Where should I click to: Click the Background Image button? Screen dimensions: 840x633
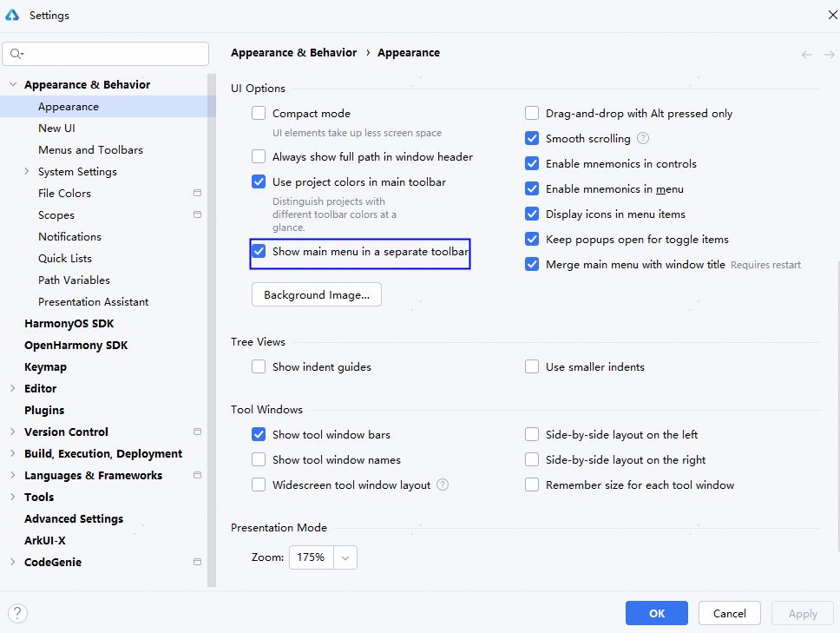tap(316, 295)
